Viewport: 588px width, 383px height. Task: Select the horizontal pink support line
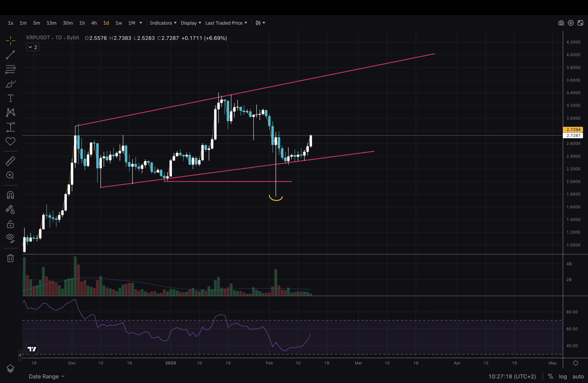pos(228,181)
